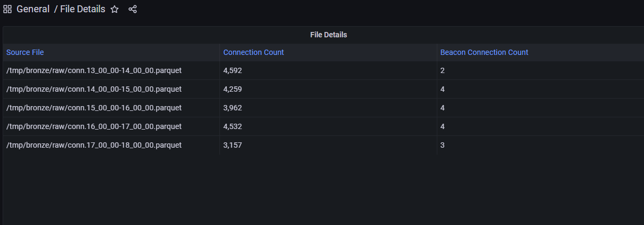Share the dashboard via share icon
This screenshot has width=644, height=225.
(x=133, y=9)
